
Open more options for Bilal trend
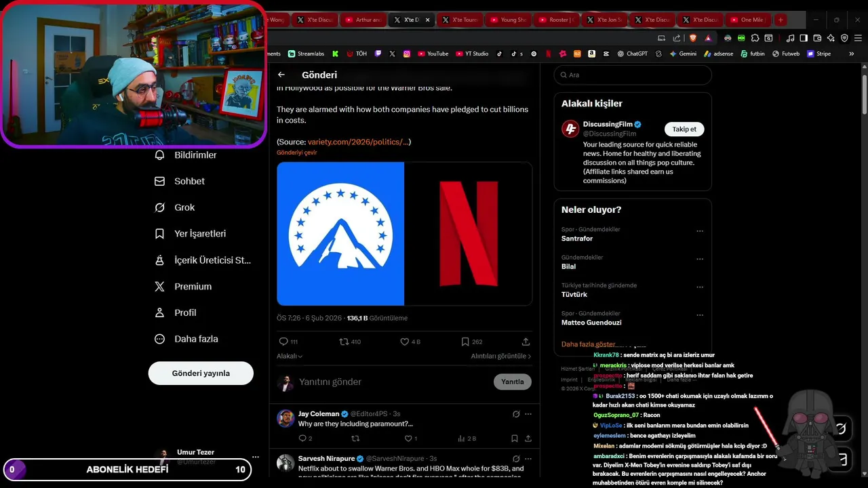[700, 259]
